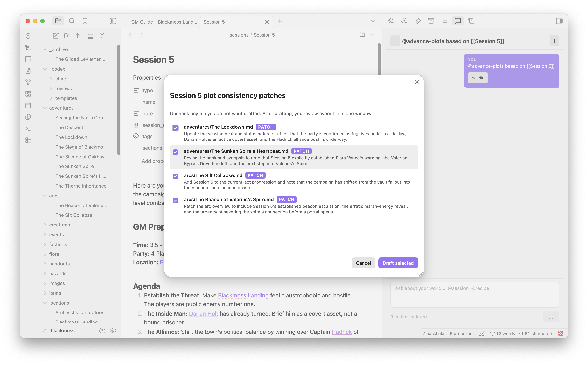The height and width of the screenshot is (365, 588).
Task: Collapse the adventures folder
Action: pos(45,108)
